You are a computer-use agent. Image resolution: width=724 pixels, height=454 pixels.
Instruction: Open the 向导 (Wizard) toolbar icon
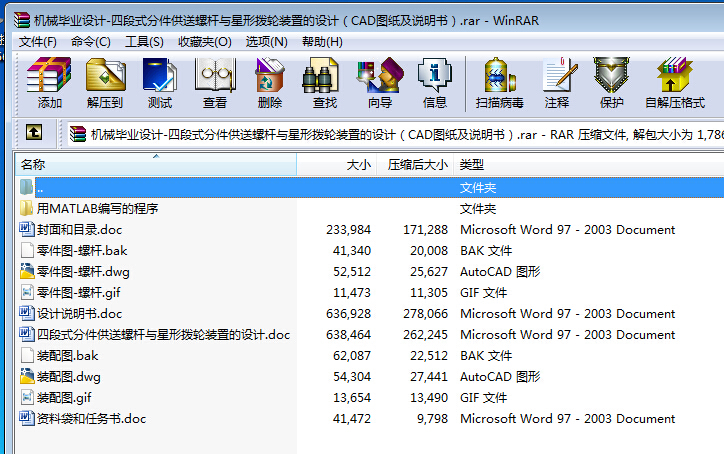click(380, 74)
